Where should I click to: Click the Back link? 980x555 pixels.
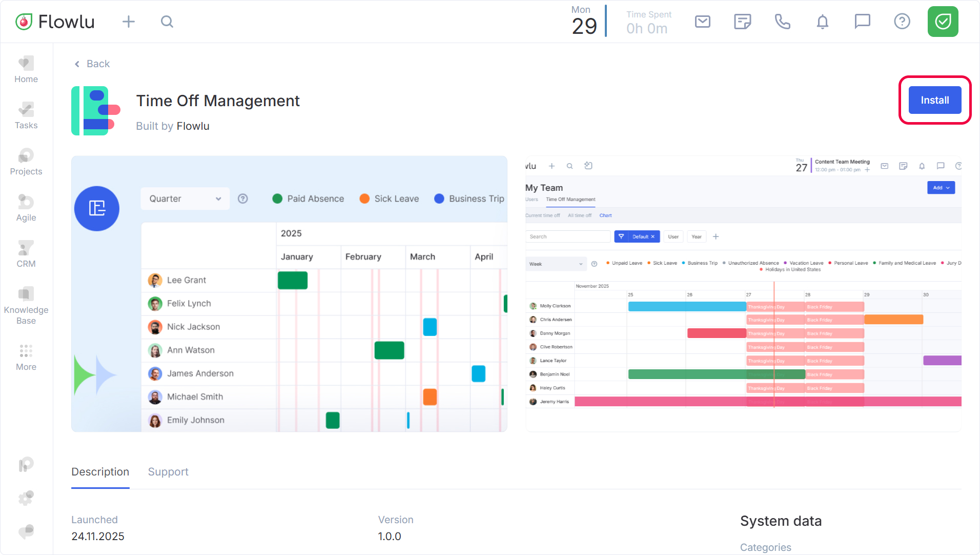(92, 64)
